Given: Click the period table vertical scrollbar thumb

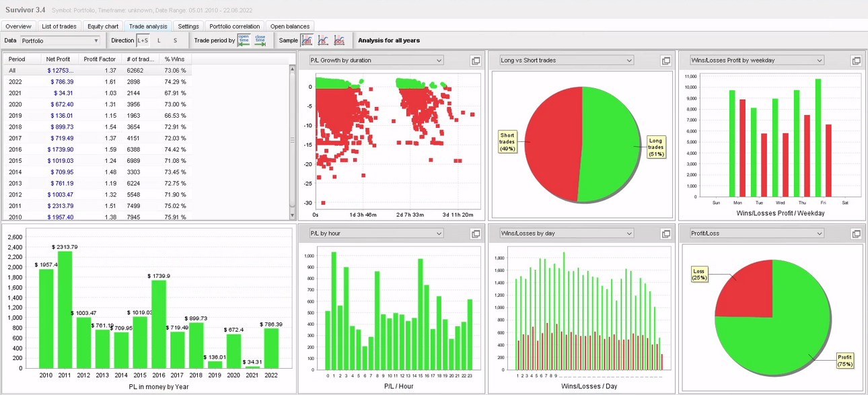Looking at the screenshot, I should [x=292, y=140].
